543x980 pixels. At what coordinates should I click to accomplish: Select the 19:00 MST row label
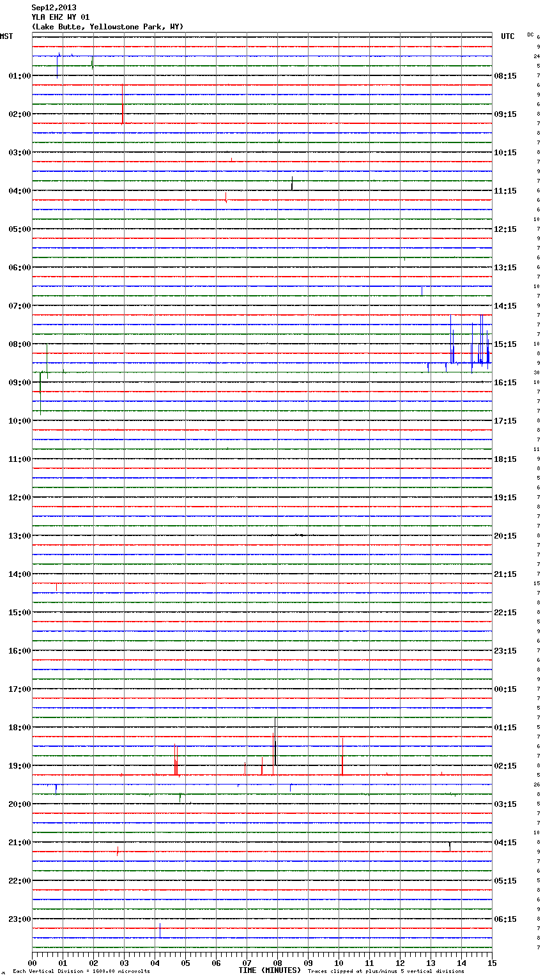[20, 766]
